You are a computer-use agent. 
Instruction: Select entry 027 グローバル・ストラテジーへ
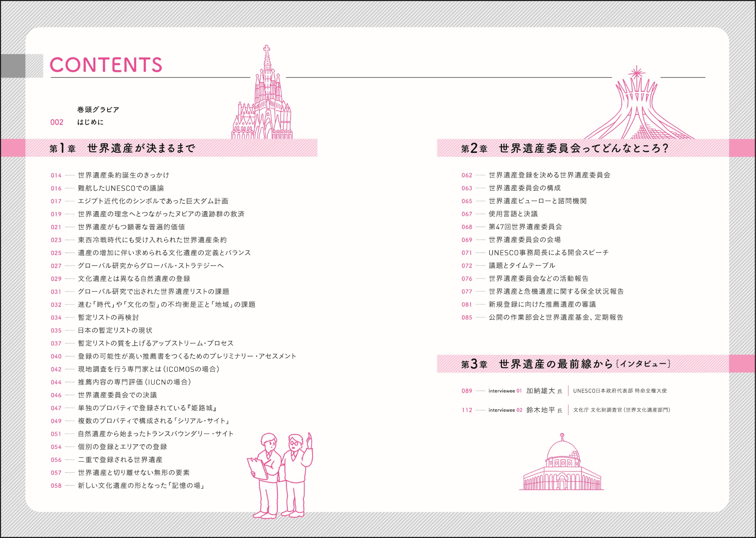[x=137, y=266]
